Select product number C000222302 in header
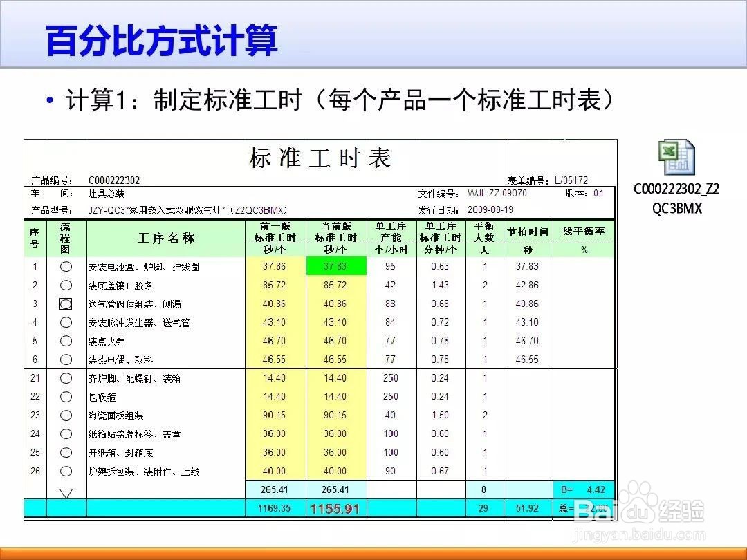This screenshot has height=560, width=747. pyautogui.click(x=114, y=180)
